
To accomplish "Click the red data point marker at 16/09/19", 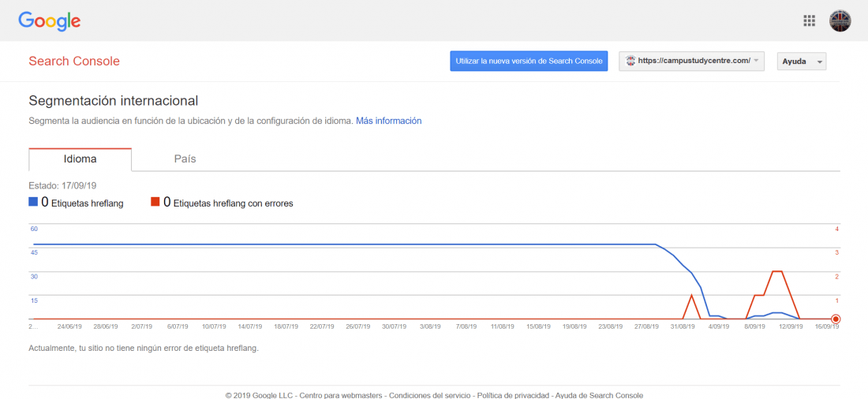I will (836, 319).
